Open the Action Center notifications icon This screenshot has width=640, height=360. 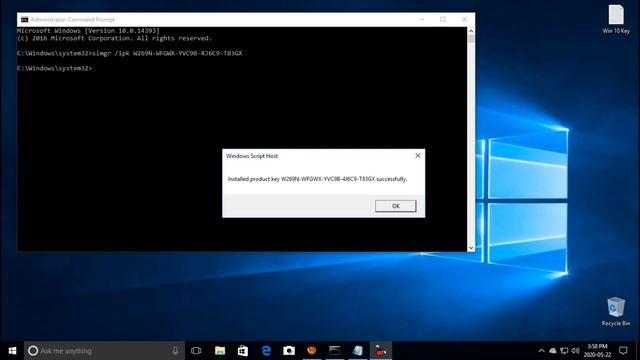click(623, 351)
